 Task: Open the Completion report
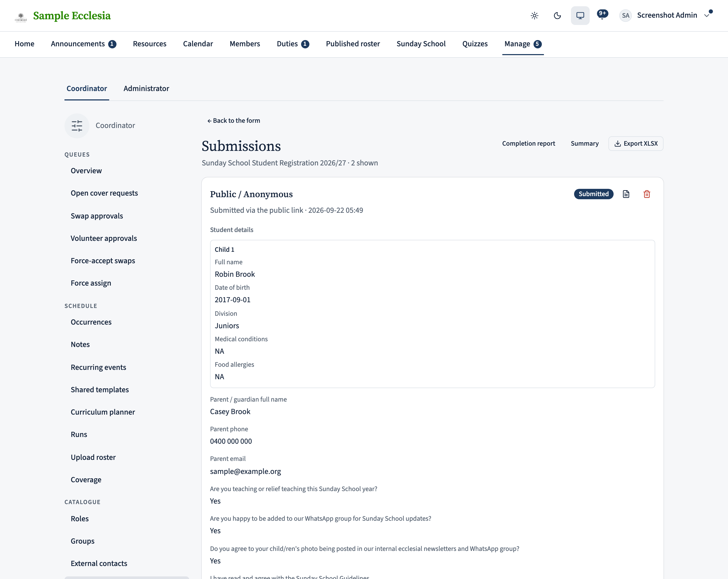tap(528, 144)
